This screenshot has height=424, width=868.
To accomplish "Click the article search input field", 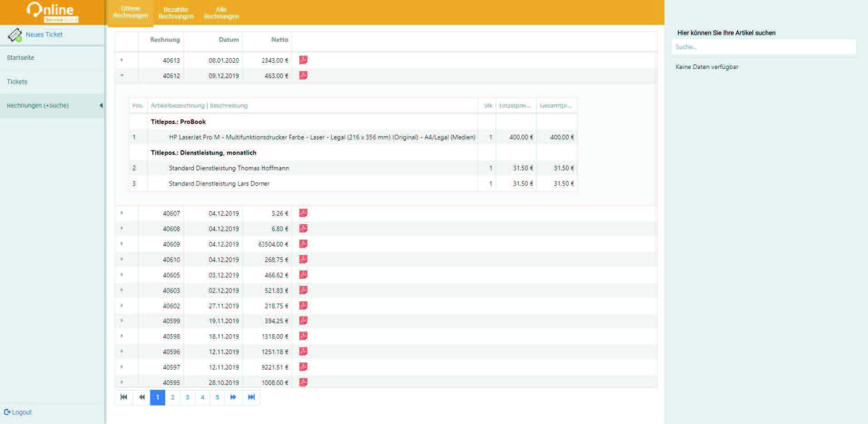I will pos(764,47).
